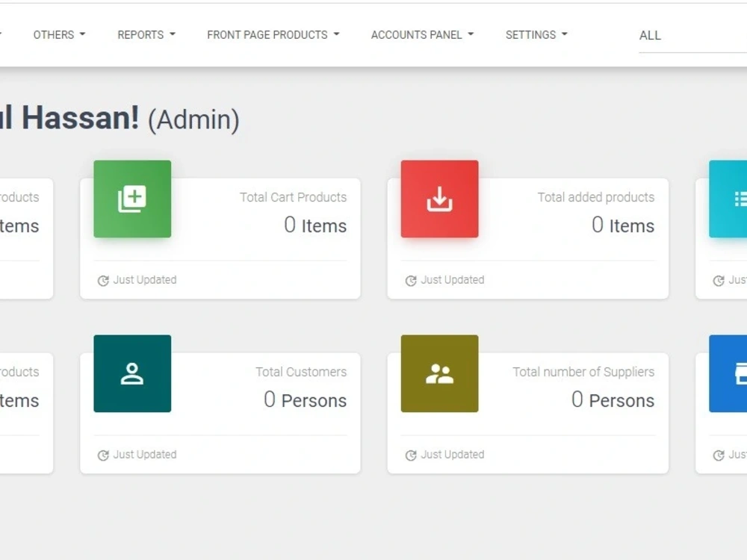Click '0 Persons' in Total Customers card
Screen dimensions: 747x560
click(x=306, y=400)
